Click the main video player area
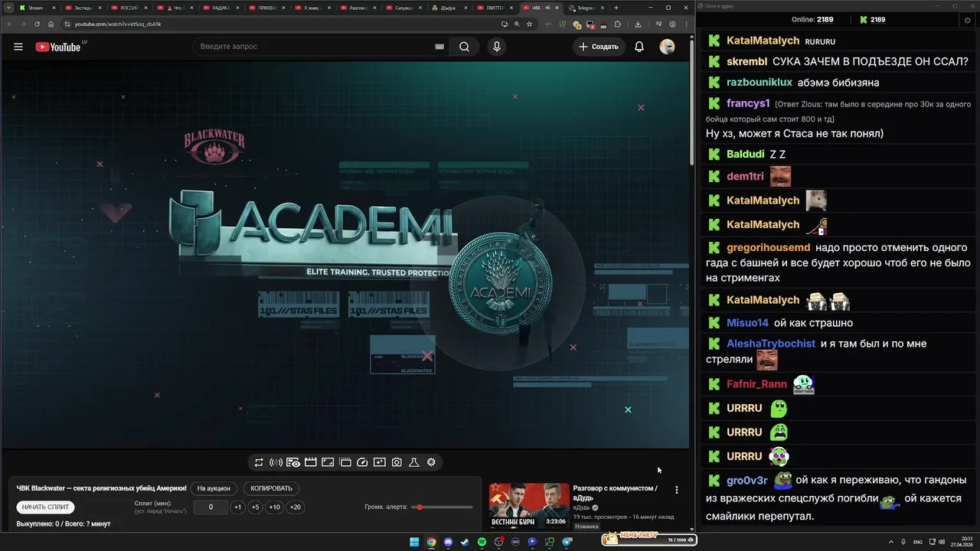The height and width of the screenshot is (551, 980). tap(345, 255)
